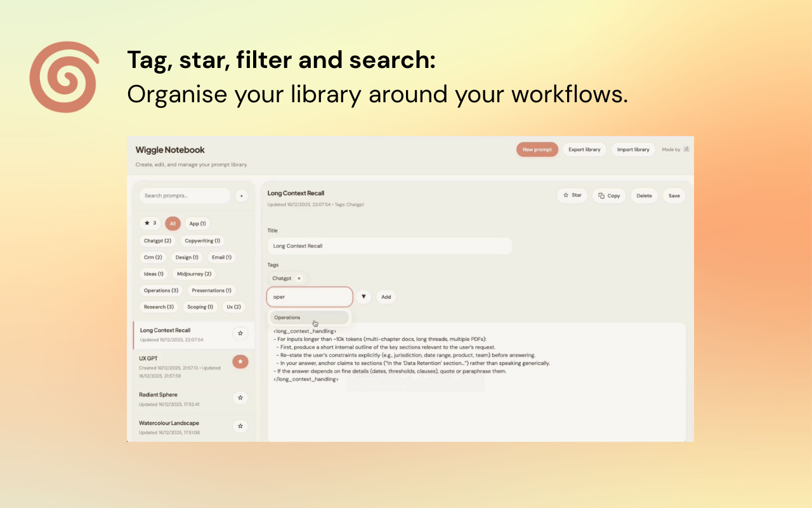Image resolution: width=812 pixels, height=508 pixels.
Task: Unstar the UX GPT prompt
Action: [x=240, y=362]
